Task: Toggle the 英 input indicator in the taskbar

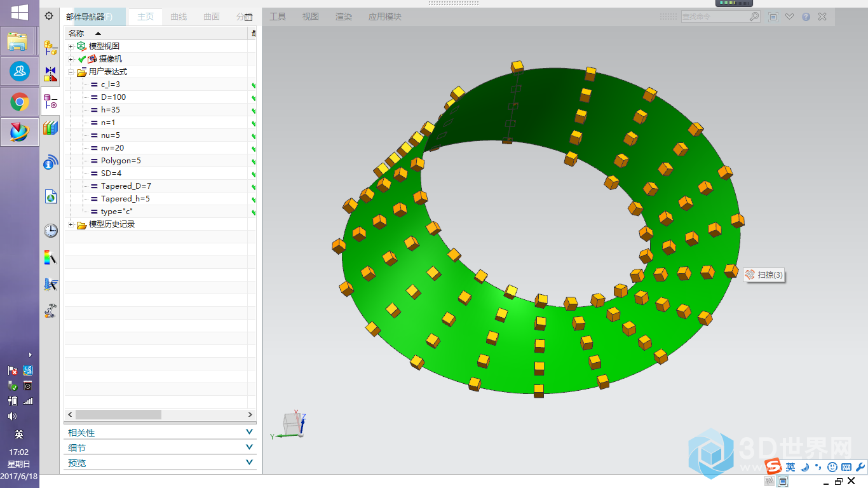Action: coord(19,435)
